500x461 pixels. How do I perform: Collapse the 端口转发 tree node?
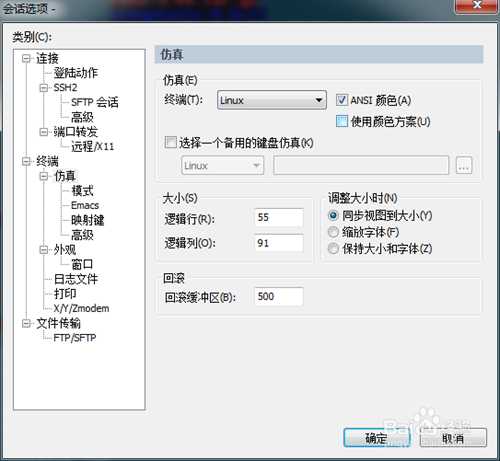43,132
